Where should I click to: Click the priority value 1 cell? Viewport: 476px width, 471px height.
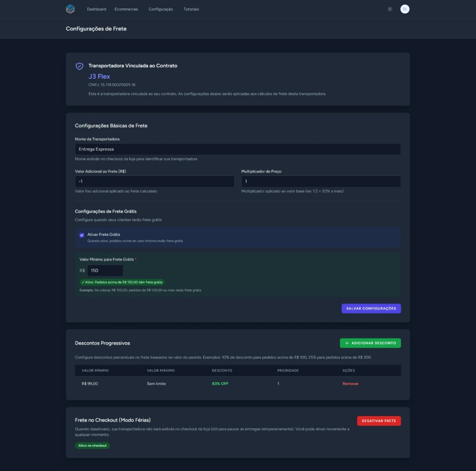pyautogui.click(x=278, y=384)
